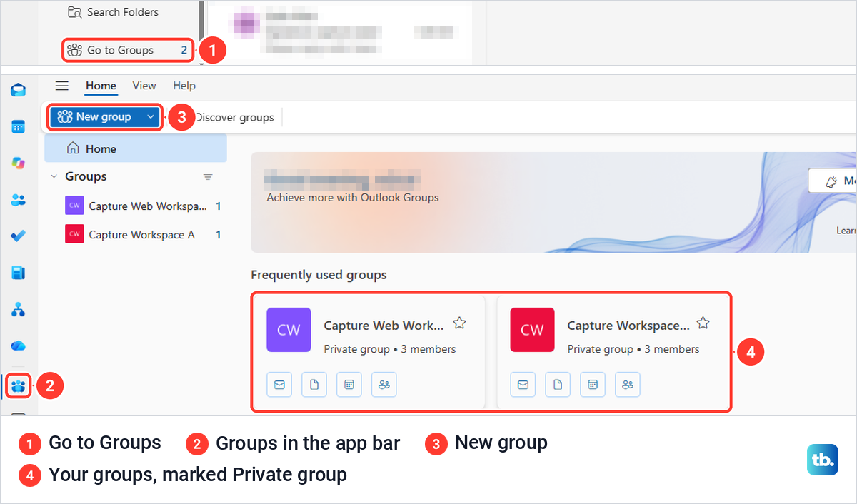
Task: Click the bell button in the banner
Action: [x=833, y=181]
